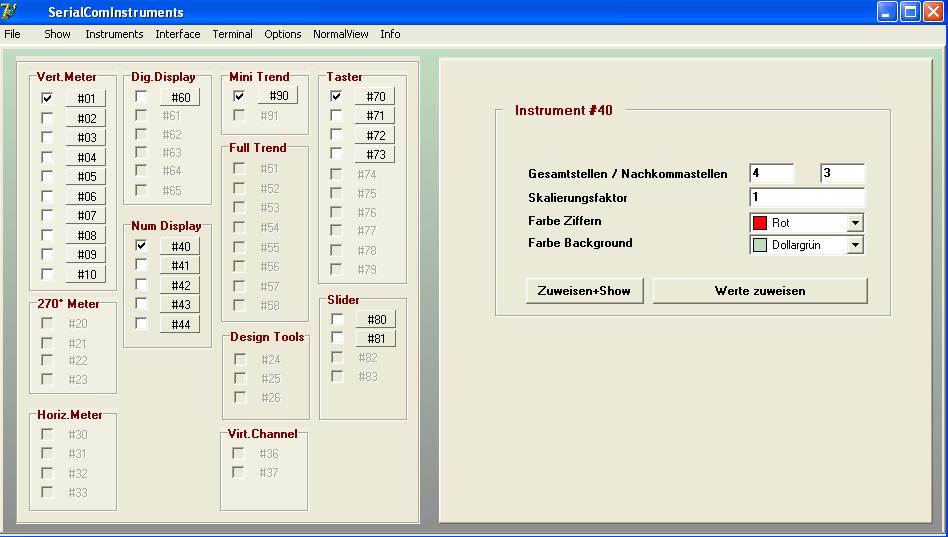Expand the Farbe Ziffern dropdown arrow
948x537 pixels.
(855, 223)
